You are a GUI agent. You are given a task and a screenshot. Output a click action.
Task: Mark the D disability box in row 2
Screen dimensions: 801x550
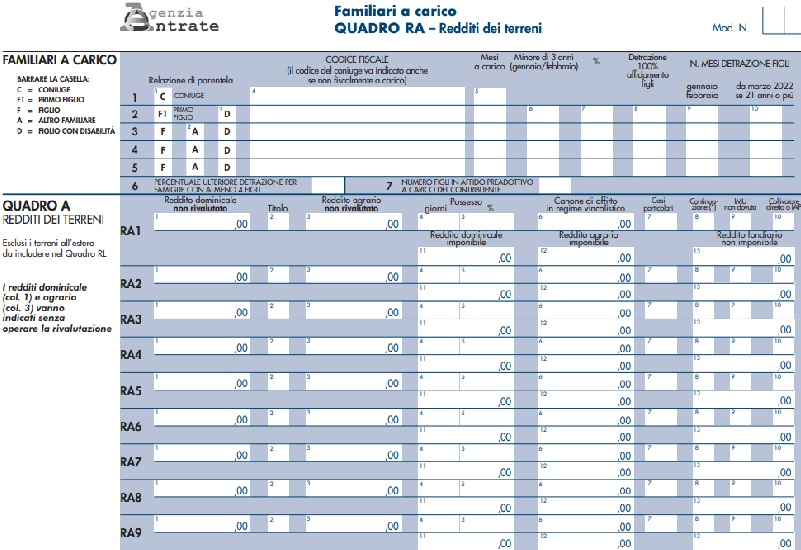(228, 114)
